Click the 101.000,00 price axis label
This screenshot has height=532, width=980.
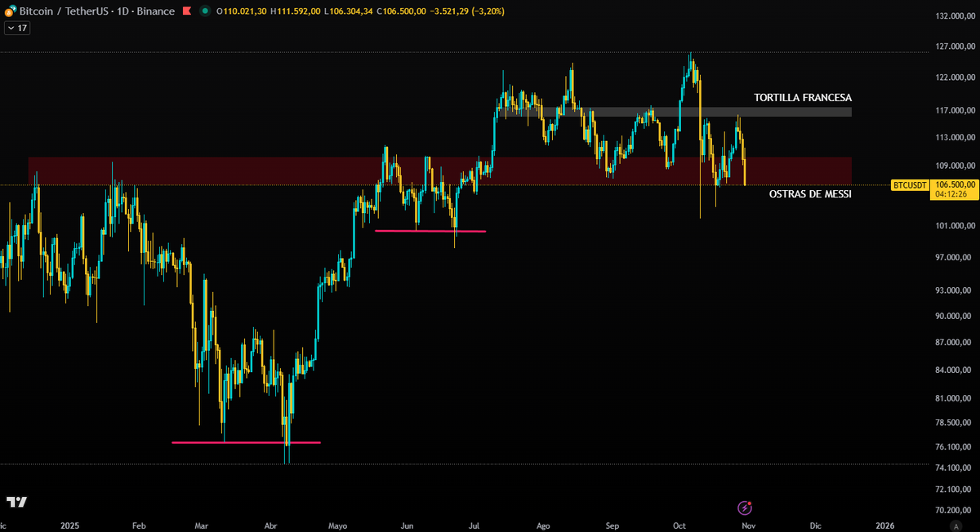coord(954,226)
